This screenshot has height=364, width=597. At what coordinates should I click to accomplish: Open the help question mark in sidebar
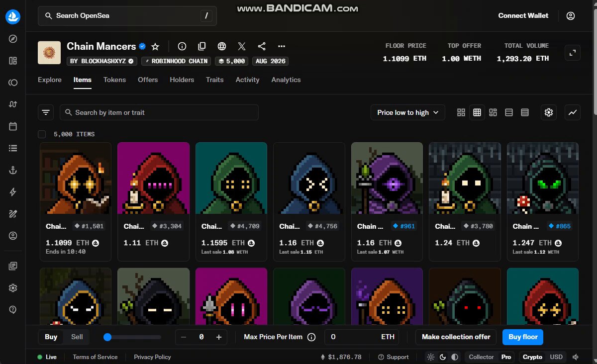point(13,309)
